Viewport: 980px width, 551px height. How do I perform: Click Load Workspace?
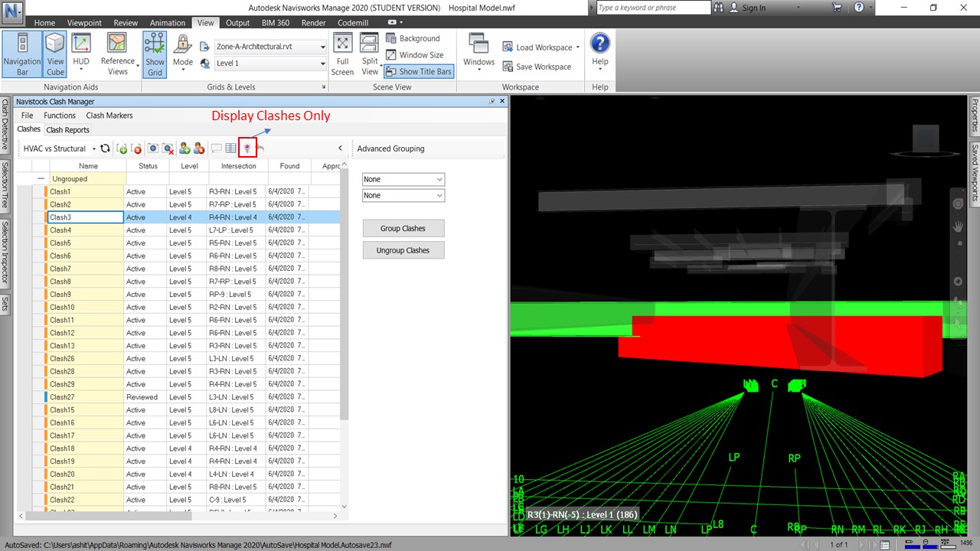[541, 47]
